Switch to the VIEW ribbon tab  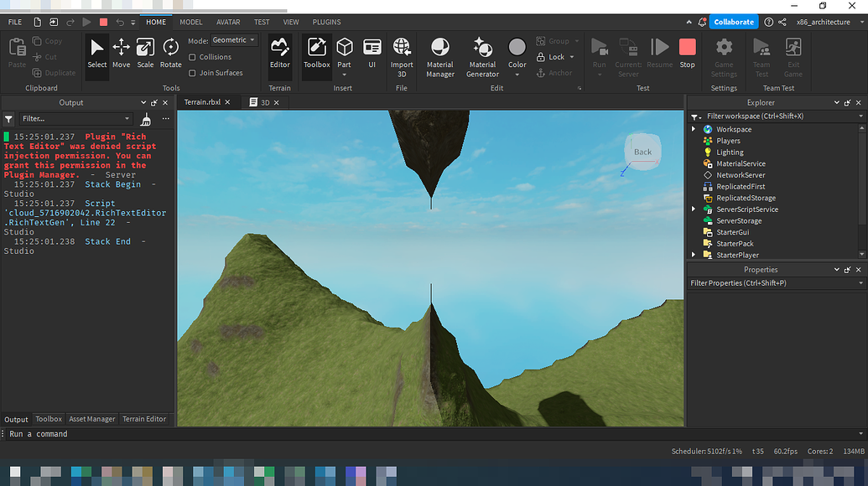291,22
